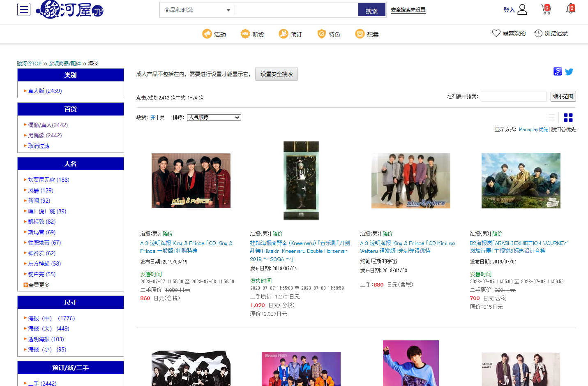Viewport: 588px width, 386px height.
Task: Click the 搜索 search button
Action: [371, 10]
